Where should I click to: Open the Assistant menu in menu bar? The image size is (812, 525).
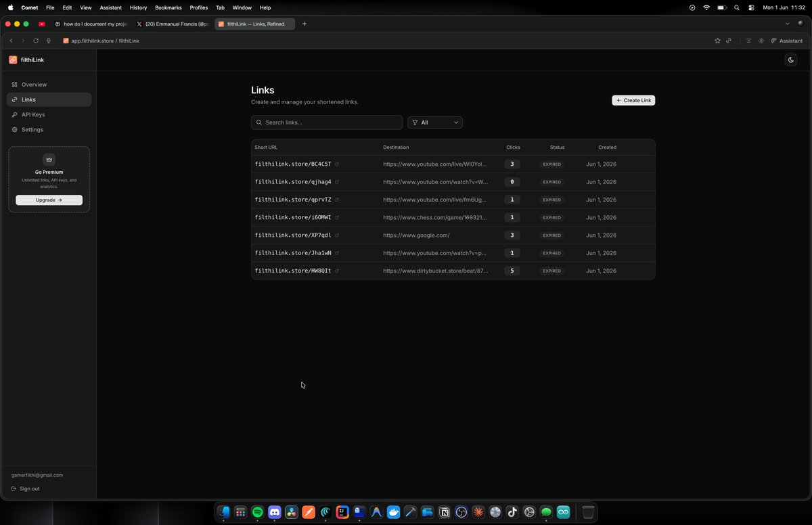click(110, 7)
